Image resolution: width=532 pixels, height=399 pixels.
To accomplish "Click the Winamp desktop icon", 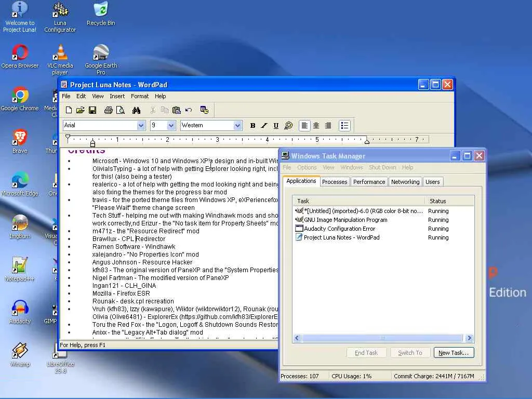I will click(20, 354).
